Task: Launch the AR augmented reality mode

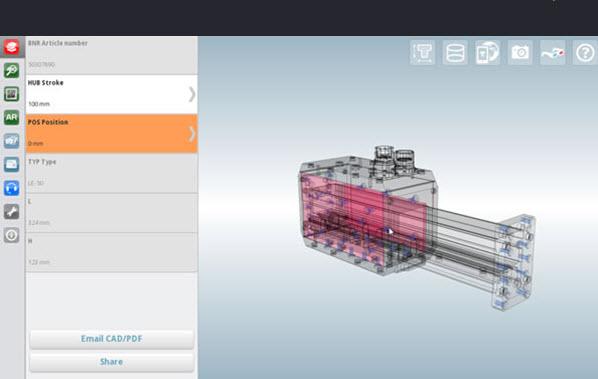Action: tap(11, 117)
